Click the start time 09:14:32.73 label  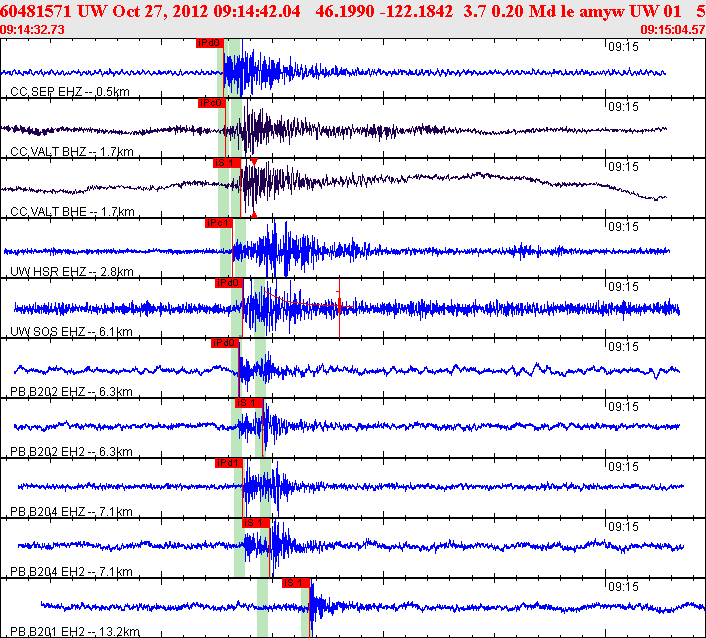point(33,29)
